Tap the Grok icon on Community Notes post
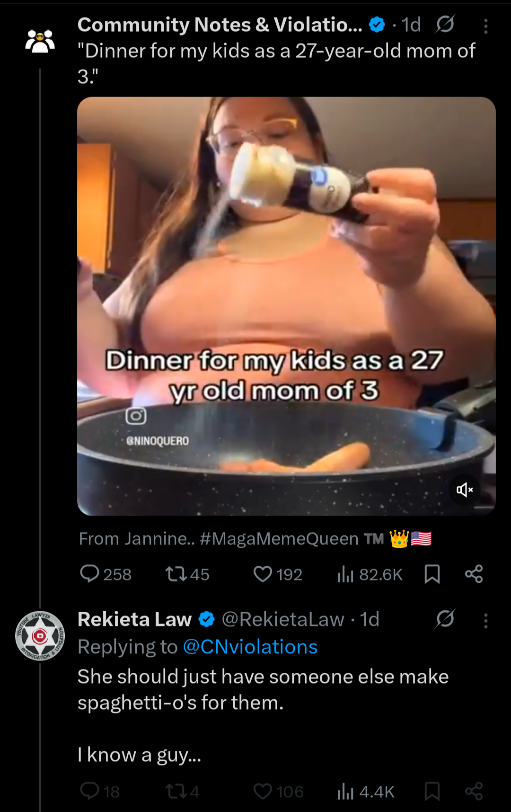This screenshot has width=511, height=812. pyautogui.click(x=445, y=24)
